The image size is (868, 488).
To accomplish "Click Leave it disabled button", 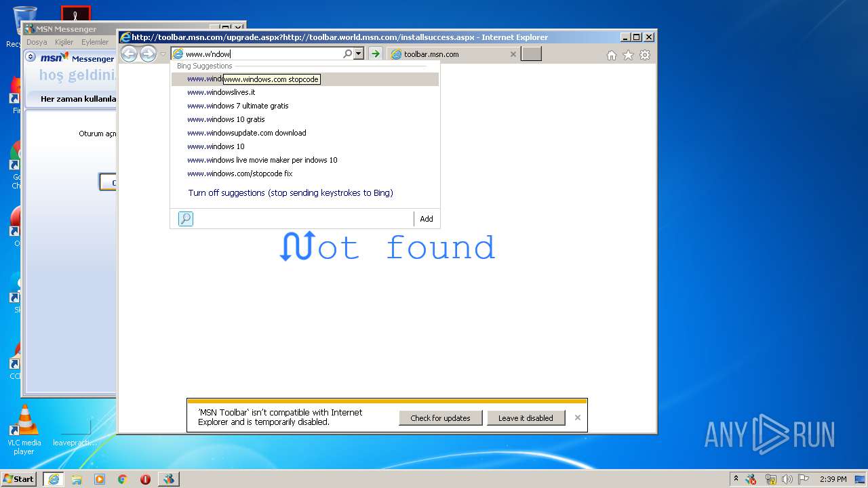I will tap(526, 418).
